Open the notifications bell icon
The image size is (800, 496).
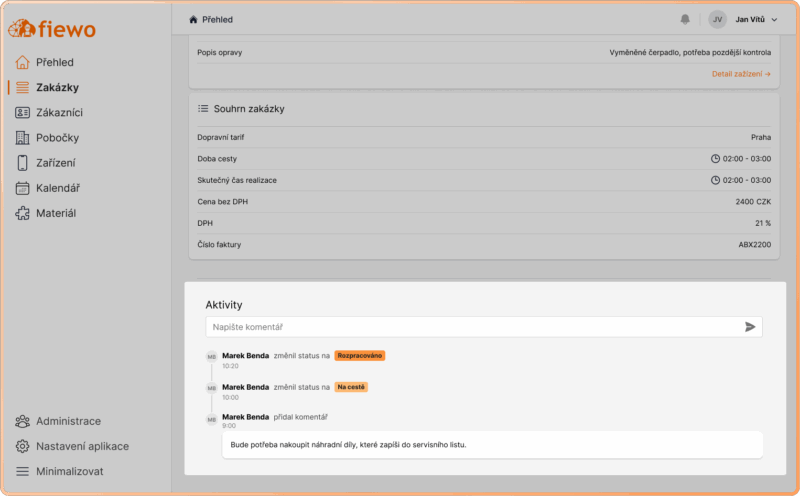[685, 19]
